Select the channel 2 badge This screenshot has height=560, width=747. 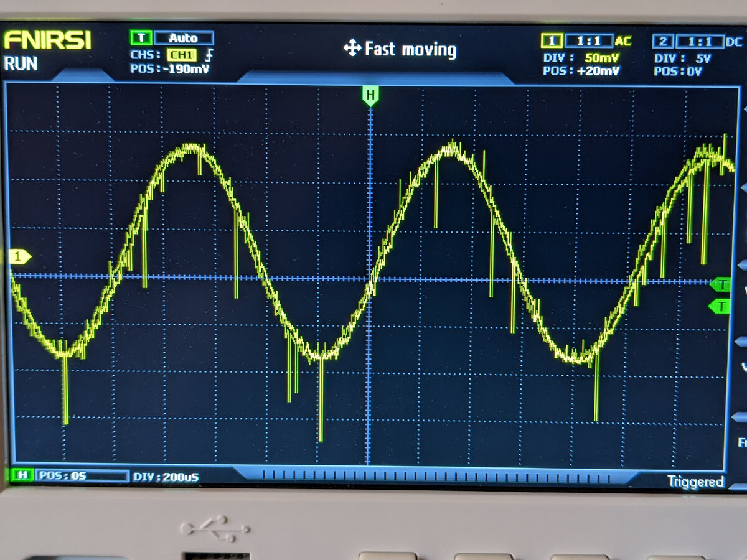click(x=662, y=42)
